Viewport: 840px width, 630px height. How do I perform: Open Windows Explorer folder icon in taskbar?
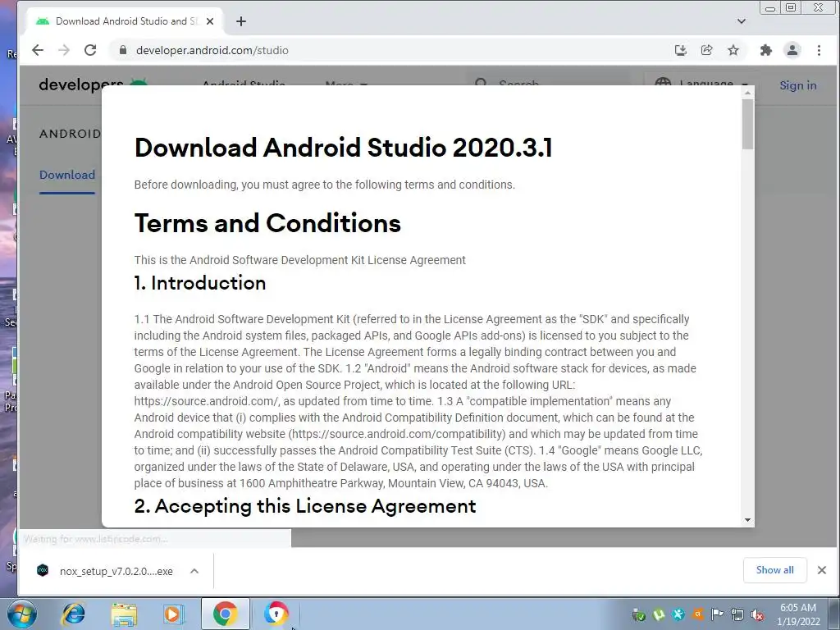(123, 614)
